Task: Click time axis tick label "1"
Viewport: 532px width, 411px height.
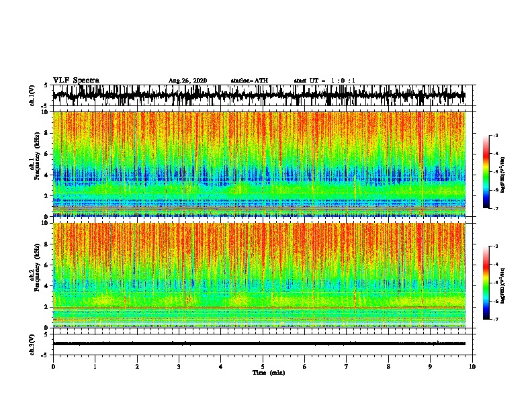Action: (x=95, y=367)
